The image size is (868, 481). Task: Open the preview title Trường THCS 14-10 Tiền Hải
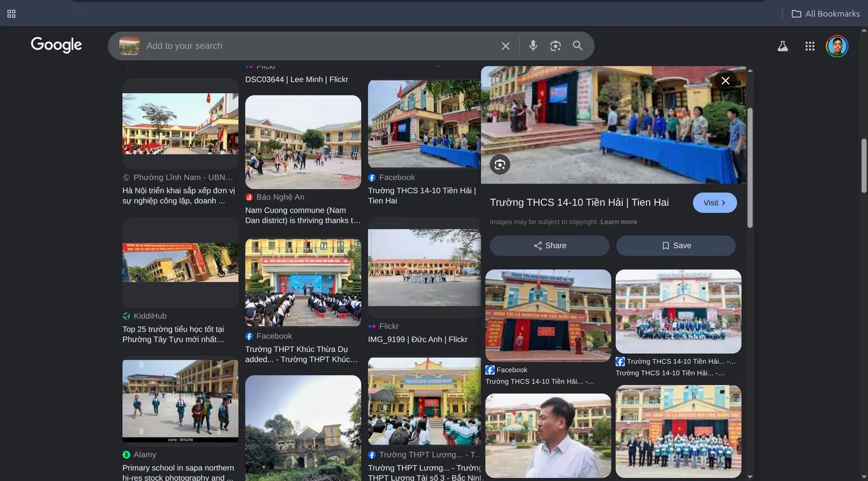coord(579,203)
